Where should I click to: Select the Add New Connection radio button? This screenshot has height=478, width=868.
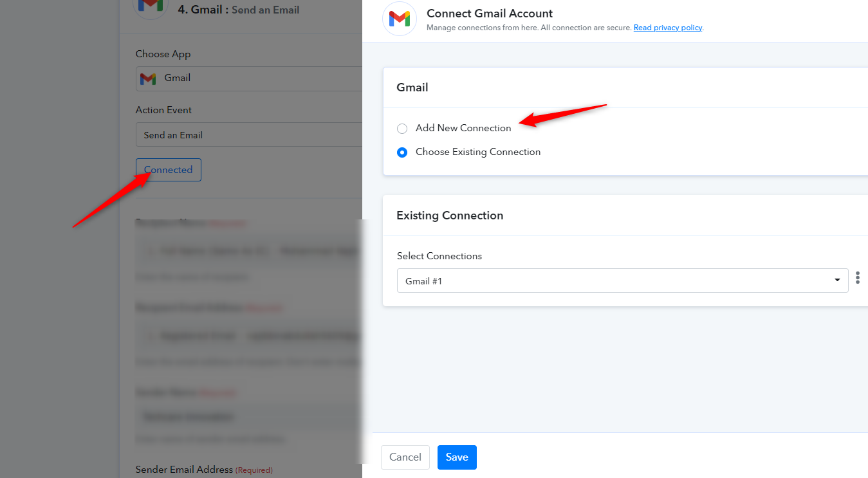click(402, 129)
